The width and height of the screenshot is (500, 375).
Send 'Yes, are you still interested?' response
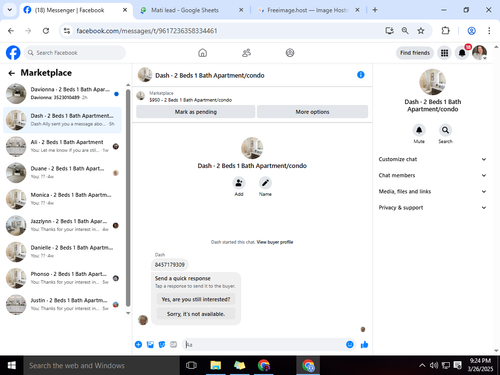[196, 299]
